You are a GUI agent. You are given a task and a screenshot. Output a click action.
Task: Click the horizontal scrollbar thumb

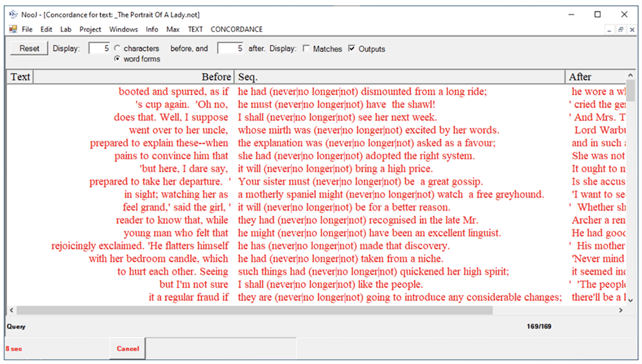[x=254, y=310]
